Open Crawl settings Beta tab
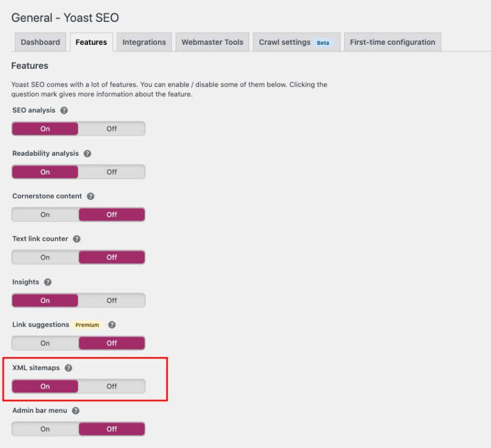The image size is (491, 448). [295, 43]
